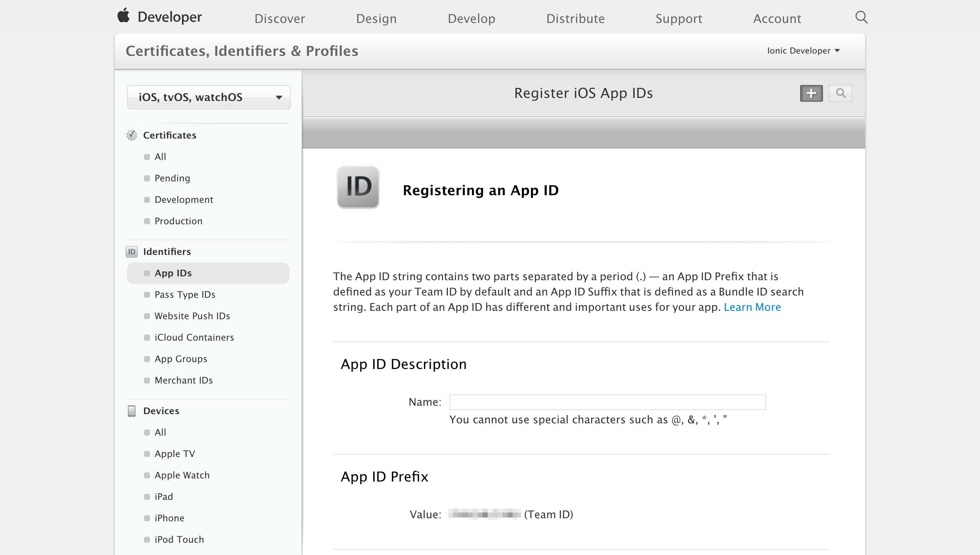Select Development certificates

coord(184,199)
